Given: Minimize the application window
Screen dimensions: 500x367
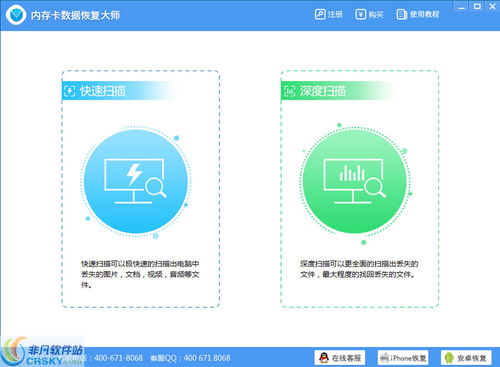Looking at the screenshot, I should [461, 7].
